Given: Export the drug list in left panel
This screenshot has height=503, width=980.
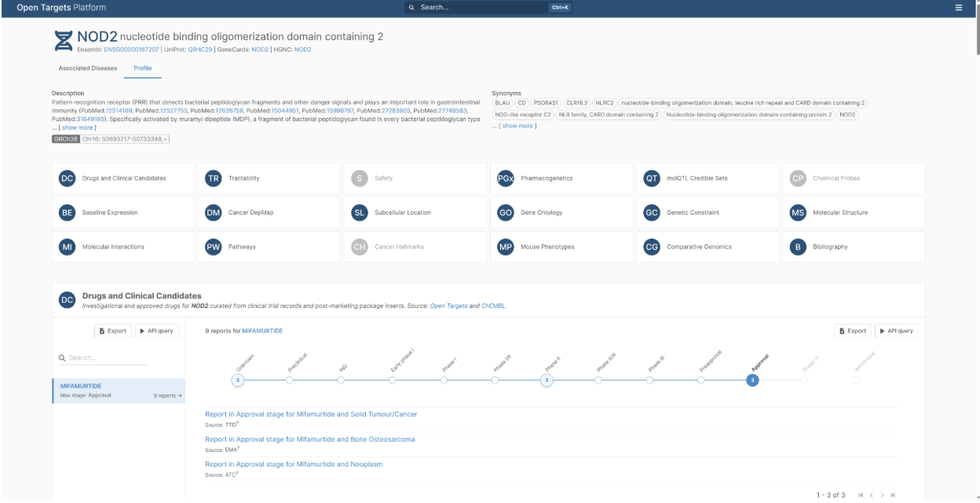Looking at the screenshot, I should click(x=113, y=331).
